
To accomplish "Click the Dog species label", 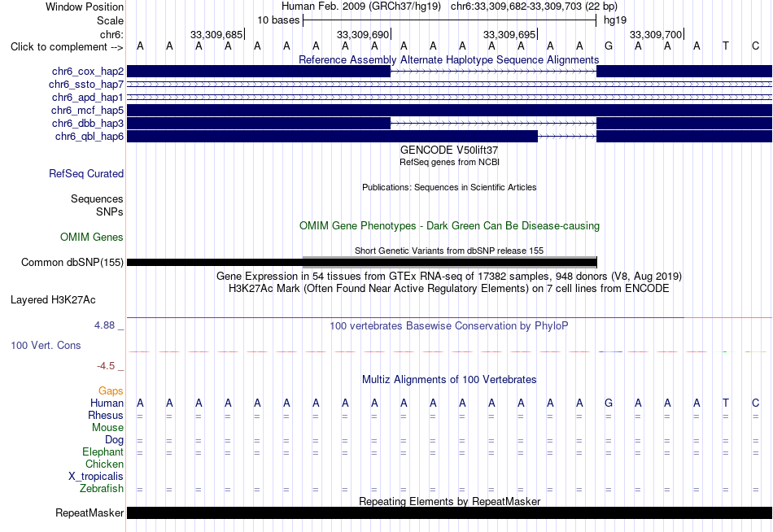I will pyautogui.click(x=114, y=440).
